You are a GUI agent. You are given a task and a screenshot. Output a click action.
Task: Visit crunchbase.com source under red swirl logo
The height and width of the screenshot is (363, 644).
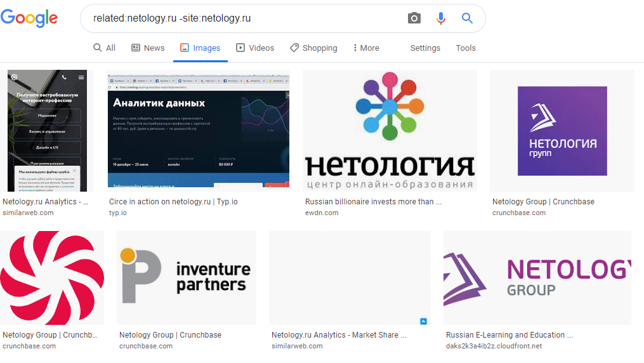point(29,346)
